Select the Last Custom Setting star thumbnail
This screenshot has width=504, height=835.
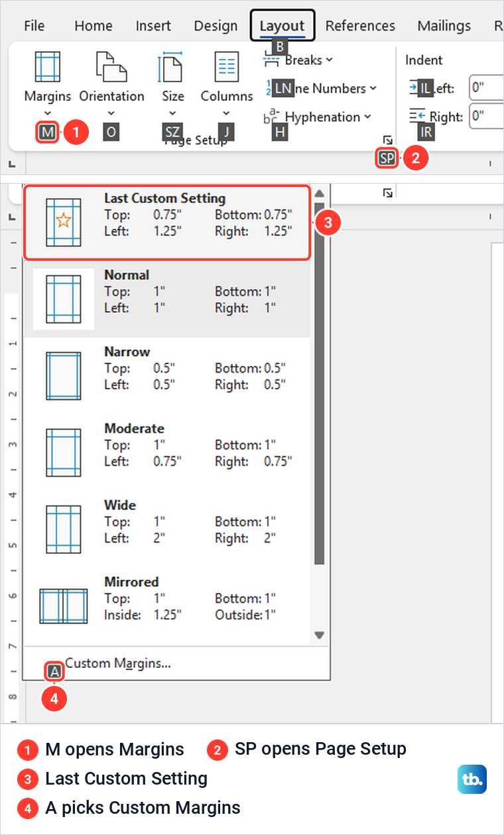tap(63, 222)
